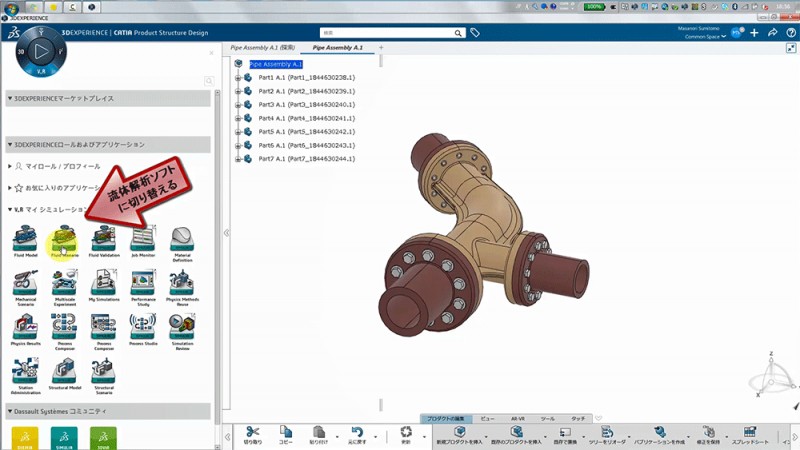Screen dimensions: 800x450
Task: Expand the Part5 A.1 tree node
Action: pyautogui.click(x=238, y=132)
